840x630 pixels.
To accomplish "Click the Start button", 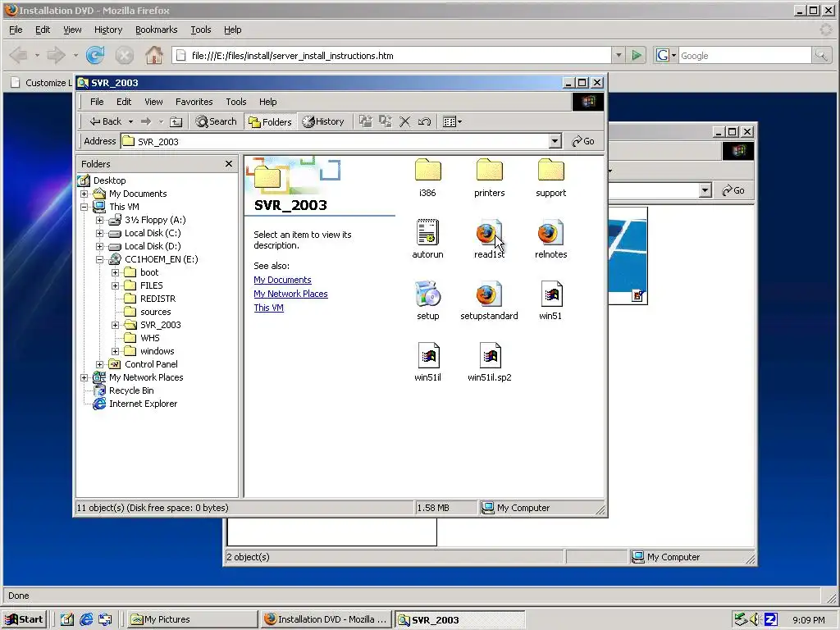I will [x=24, y=619].
